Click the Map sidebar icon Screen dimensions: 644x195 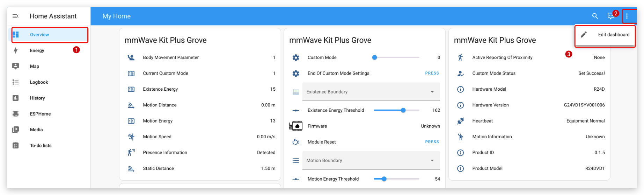[15, 66]
